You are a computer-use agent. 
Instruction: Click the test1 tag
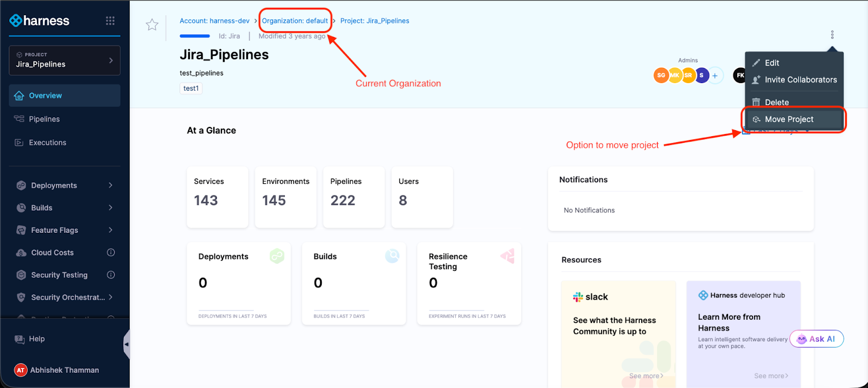coord(191,88)
